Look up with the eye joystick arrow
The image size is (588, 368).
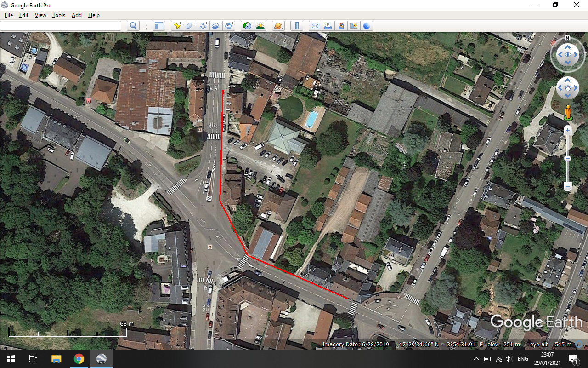click(568, 46)
